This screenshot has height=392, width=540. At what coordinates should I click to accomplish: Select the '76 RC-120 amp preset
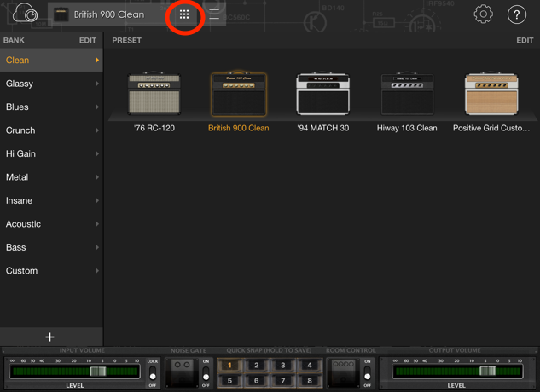click(x=154, y=93)
